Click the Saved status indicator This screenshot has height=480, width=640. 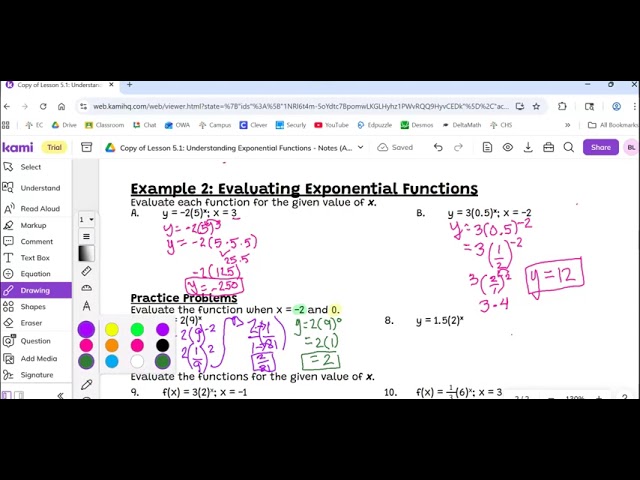coord(395,147)
